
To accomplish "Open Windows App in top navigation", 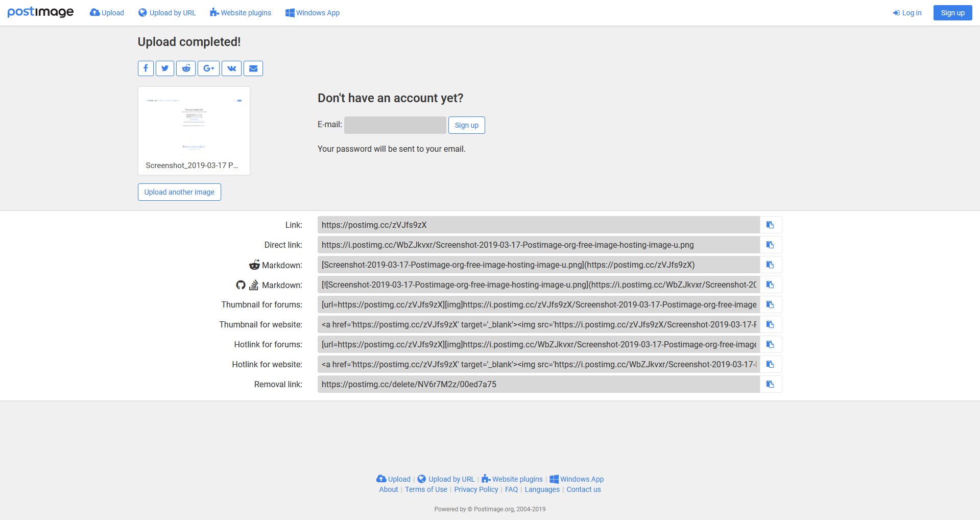I will coord(313,13).
